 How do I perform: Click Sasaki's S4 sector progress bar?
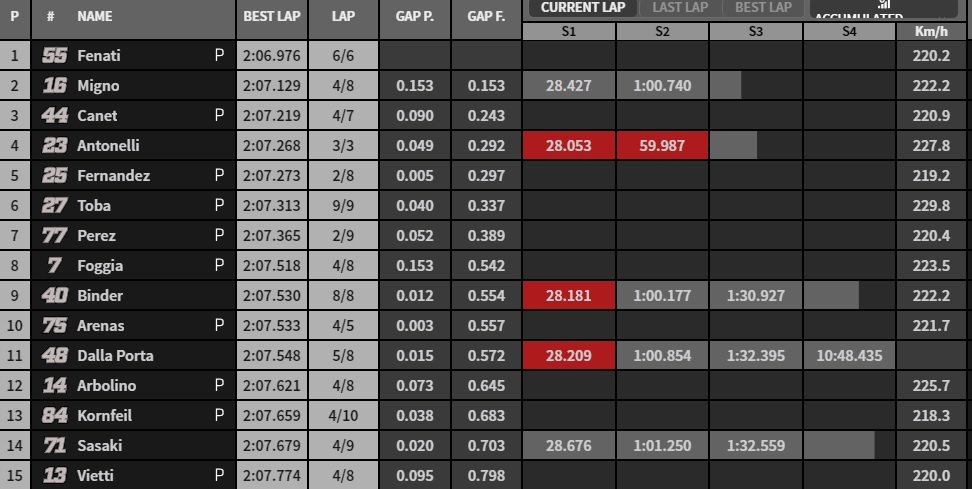tap(841, 446)
